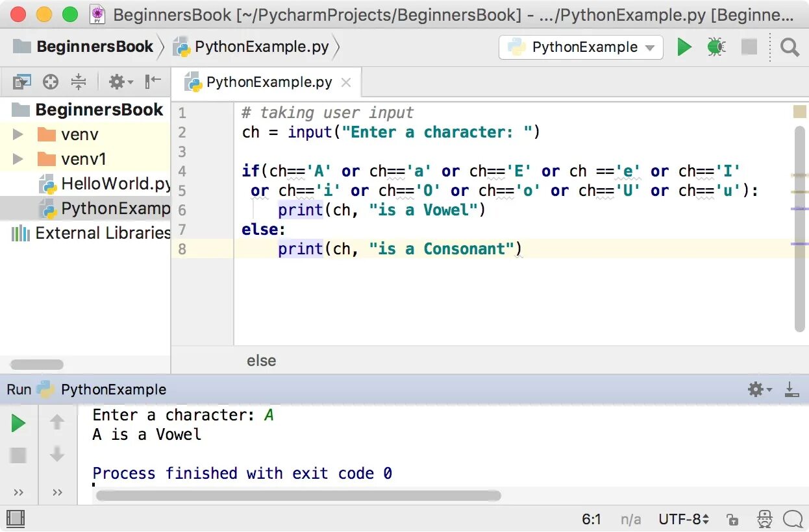Click line number 8 in gutter
The image size is (809, 532).
click(x=182, y=249)
